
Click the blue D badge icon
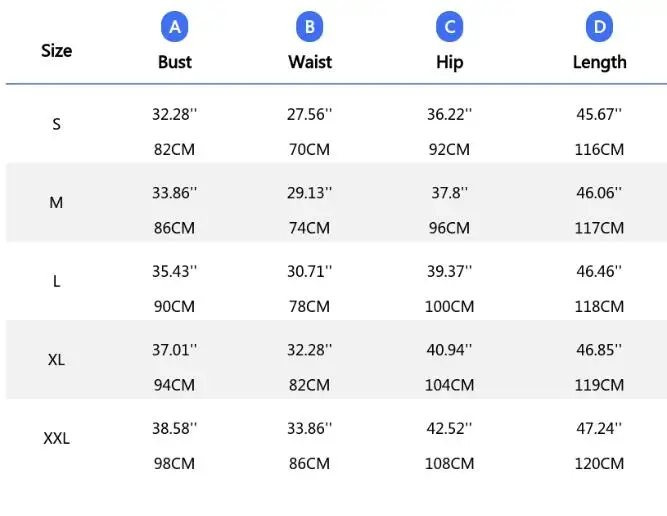599,27
